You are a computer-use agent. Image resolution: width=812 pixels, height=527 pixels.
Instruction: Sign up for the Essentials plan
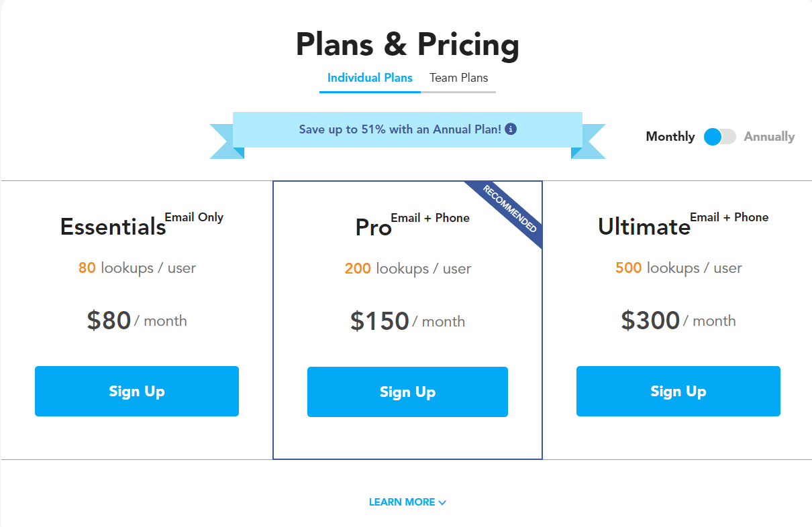click(x=136, y=391)
